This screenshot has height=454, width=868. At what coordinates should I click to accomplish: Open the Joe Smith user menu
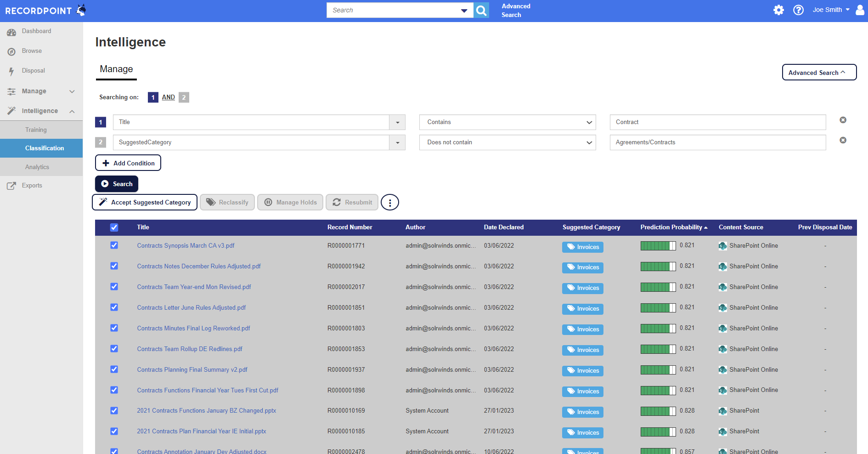831,10
